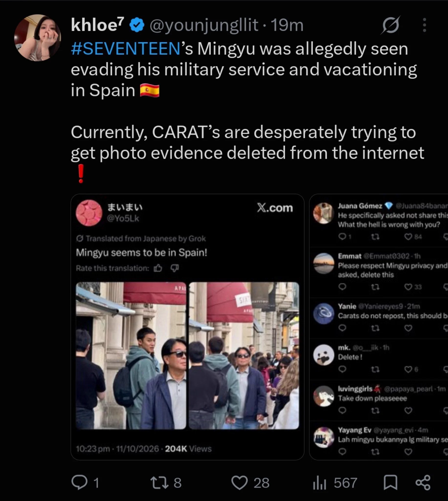This screenshot has height=501, width=448.
Task: Like khloe's post with the heart icon
Action: pyautogui.click(x=239, y=482)
